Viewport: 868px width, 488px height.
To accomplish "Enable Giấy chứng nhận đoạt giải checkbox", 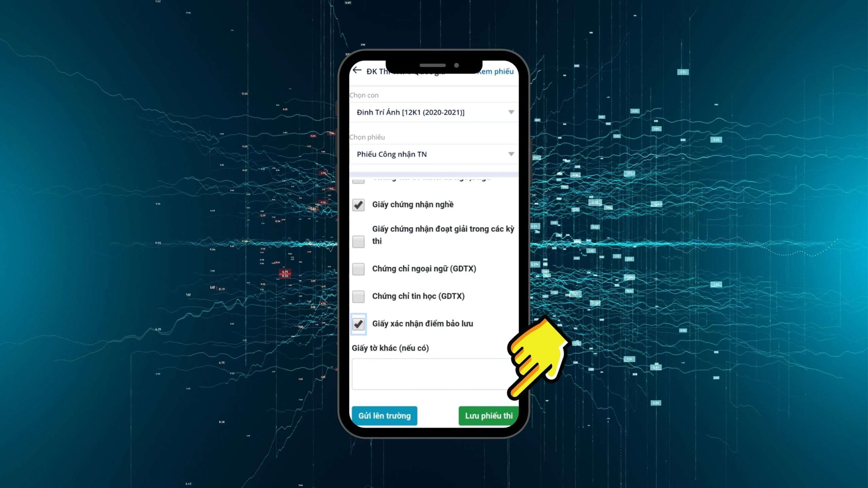I will tap(358, 241).
